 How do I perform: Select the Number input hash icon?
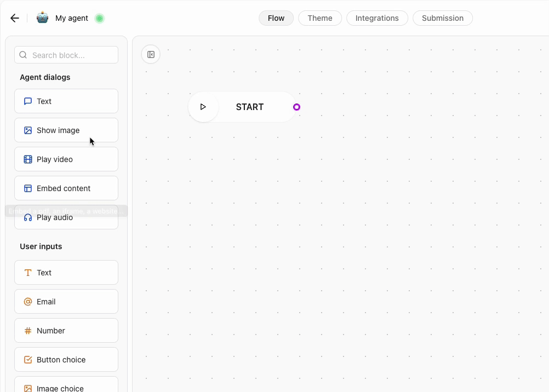27,331
